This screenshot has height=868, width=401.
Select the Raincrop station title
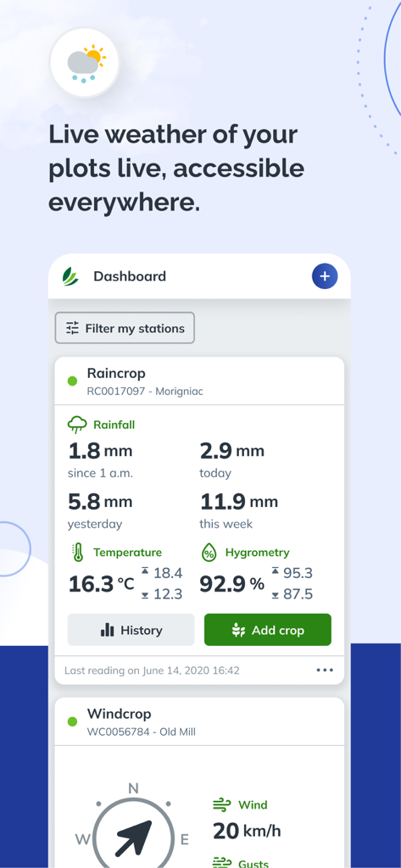[x=116, y=373]
